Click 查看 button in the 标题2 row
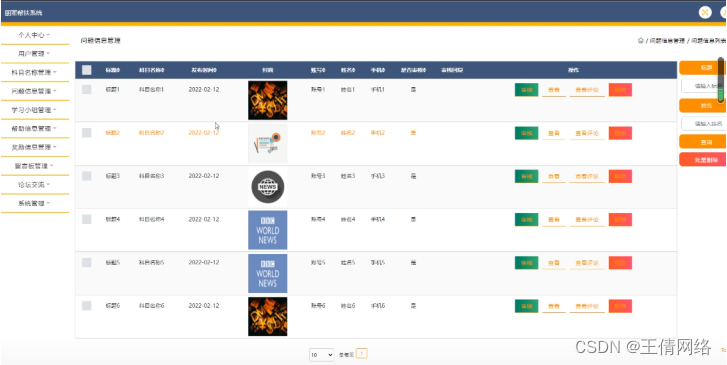This screenshot has height=365, width=727. pos(554,133)
